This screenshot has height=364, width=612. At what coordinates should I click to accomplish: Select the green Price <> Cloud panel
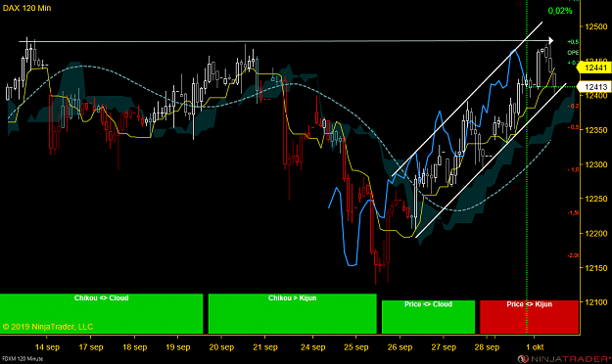pos(428,317)
